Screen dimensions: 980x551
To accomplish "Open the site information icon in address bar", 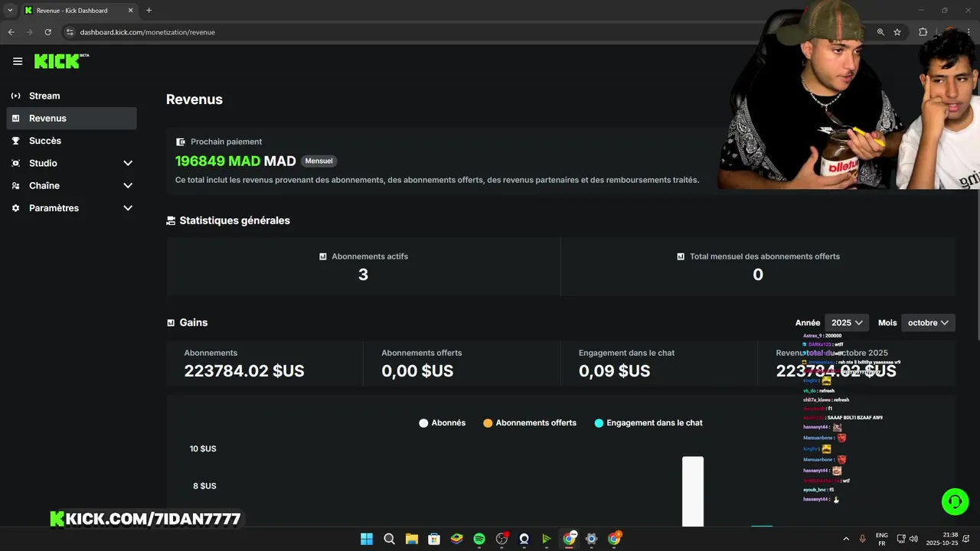I will [x=70, y=32].
